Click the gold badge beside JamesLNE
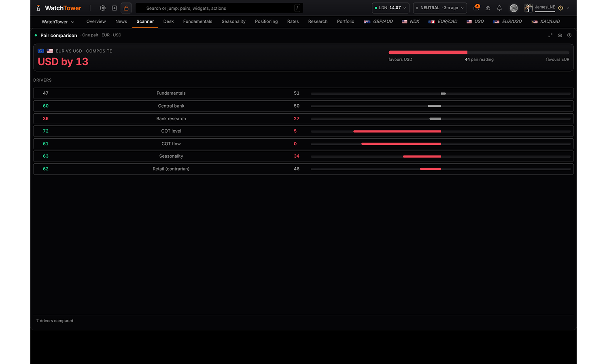This screenshot has width=607, height=364. click(x=560, y=8)
